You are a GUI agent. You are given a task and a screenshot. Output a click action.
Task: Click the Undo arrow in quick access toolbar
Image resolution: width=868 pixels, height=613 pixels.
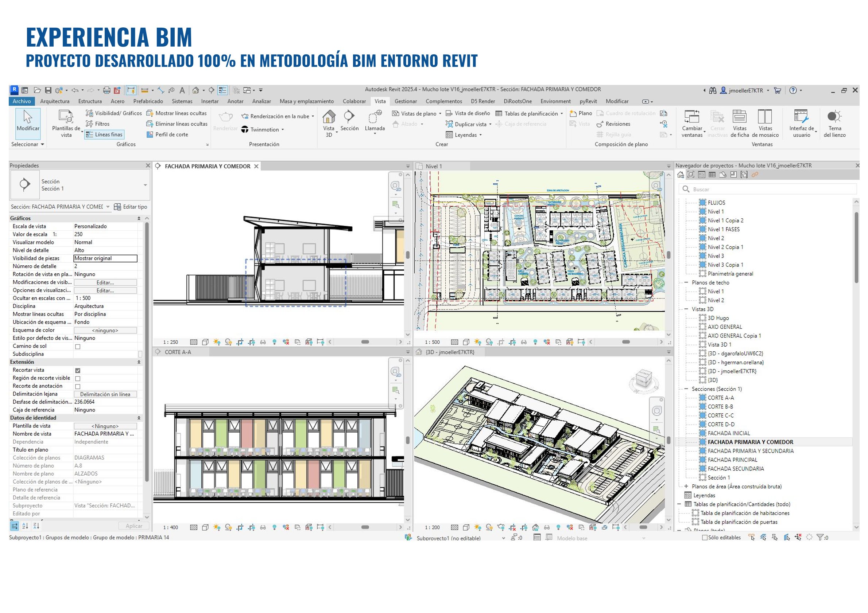[75, 90]
